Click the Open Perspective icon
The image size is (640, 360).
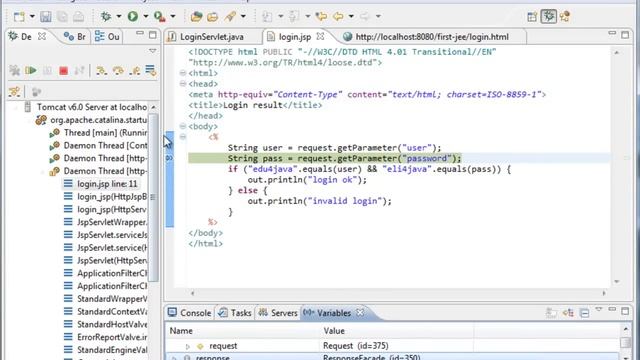point(532,17)
